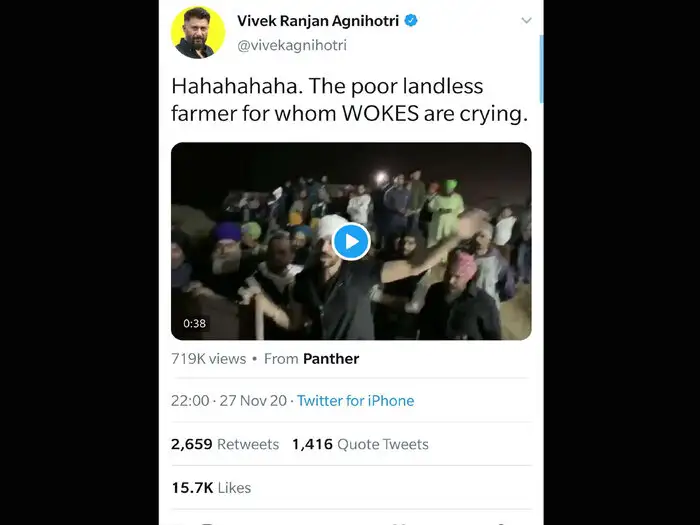The height and width of the screenshot is (525, 700).
Task: Play the embedded video
Action: pos(351,241)
